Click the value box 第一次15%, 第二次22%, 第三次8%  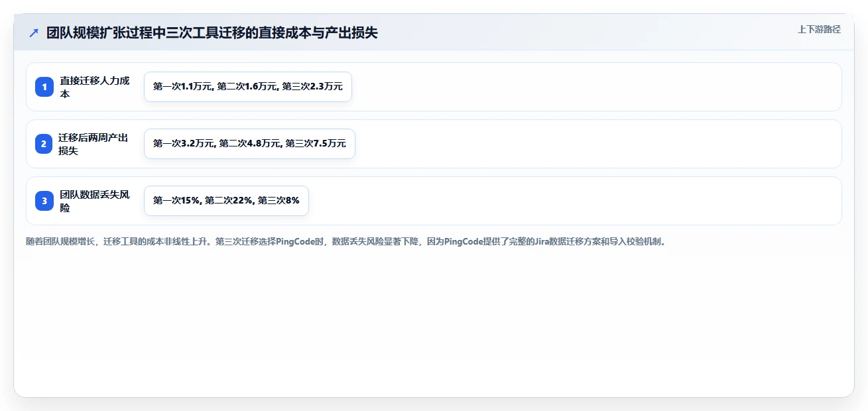226,201
